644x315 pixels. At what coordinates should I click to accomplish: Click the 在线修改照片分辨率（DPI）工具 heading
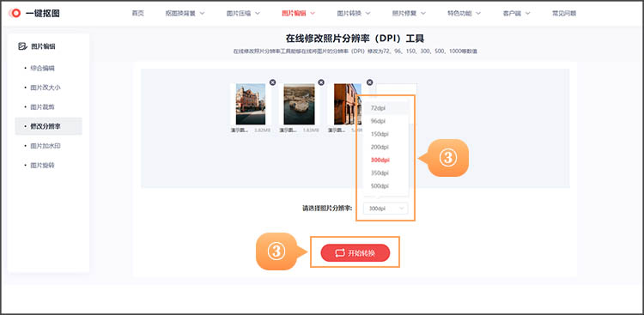(x=355, y=39)
